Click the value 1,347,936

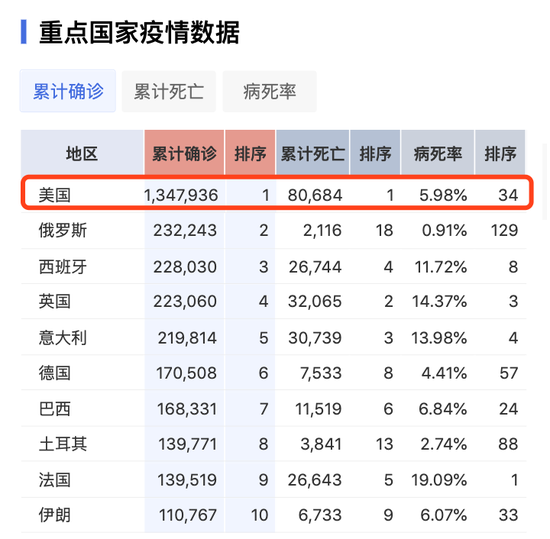[x=181, y=195]
